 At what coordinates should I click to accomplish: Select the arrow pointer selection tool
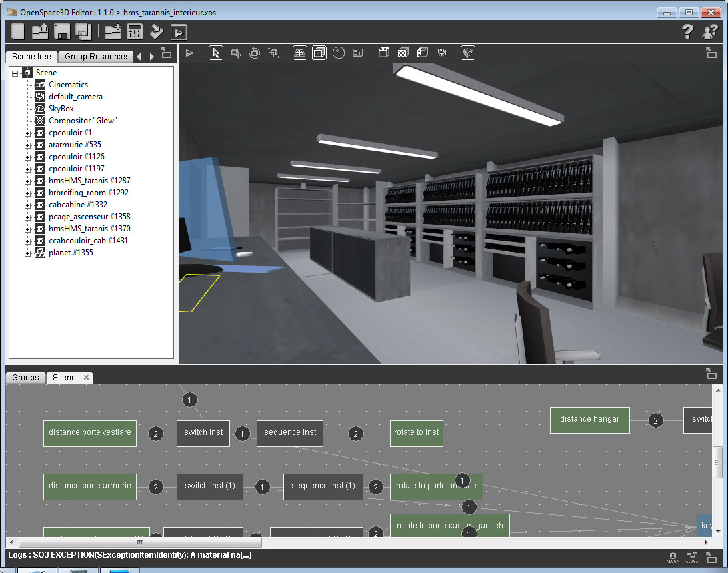[x=215, y=53]
